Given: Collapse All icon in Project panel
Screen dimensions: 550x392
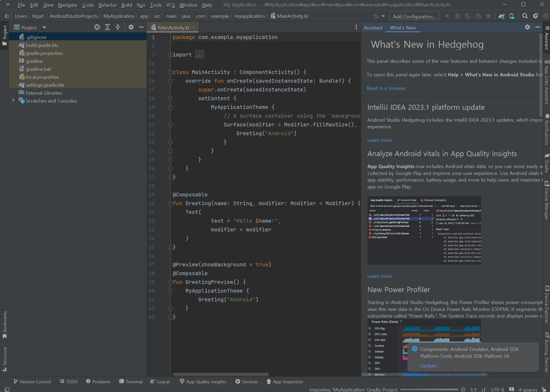Looking at the screenshot, I should pos(118,27).
